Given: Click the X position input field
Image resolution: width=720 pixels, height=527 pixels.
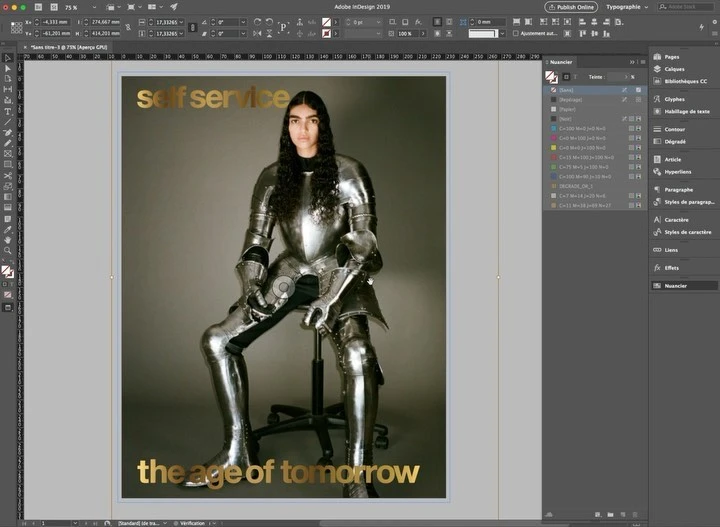Looking at the screenshot, I should [55, 21].
